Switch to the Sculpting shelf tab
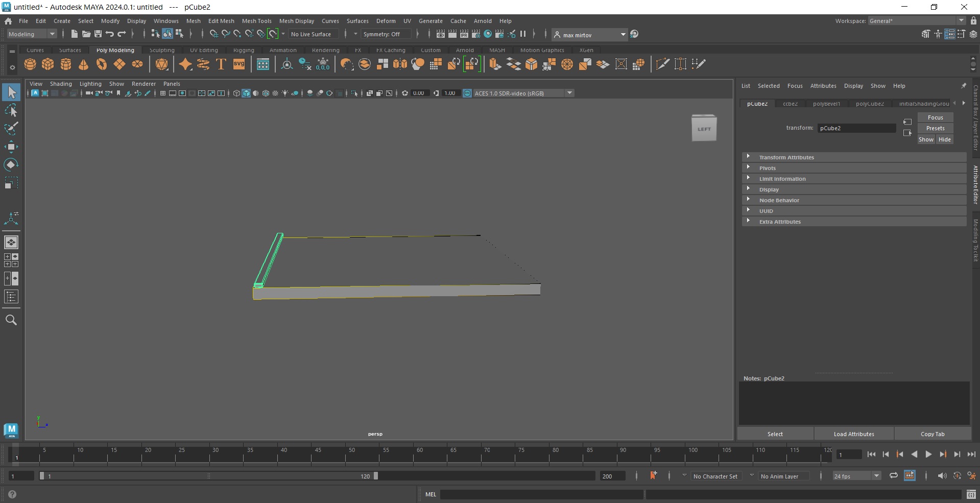Viewport: 980px width, 503px height. tap(162, 50)
